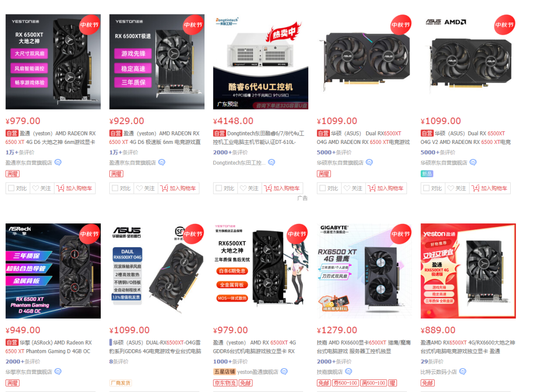Check 对比 box for ¥979.00 yeston RX 6500XT
The image size is (544, 392).
click(11, 188)
